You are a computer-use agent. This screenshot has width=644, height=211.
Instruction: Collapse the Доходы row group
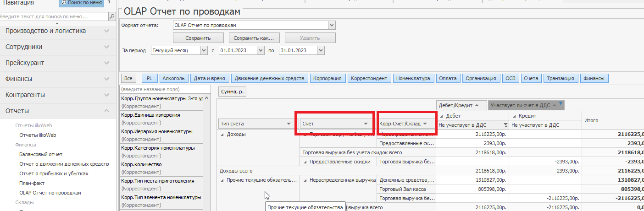click(x=222, y=135)
